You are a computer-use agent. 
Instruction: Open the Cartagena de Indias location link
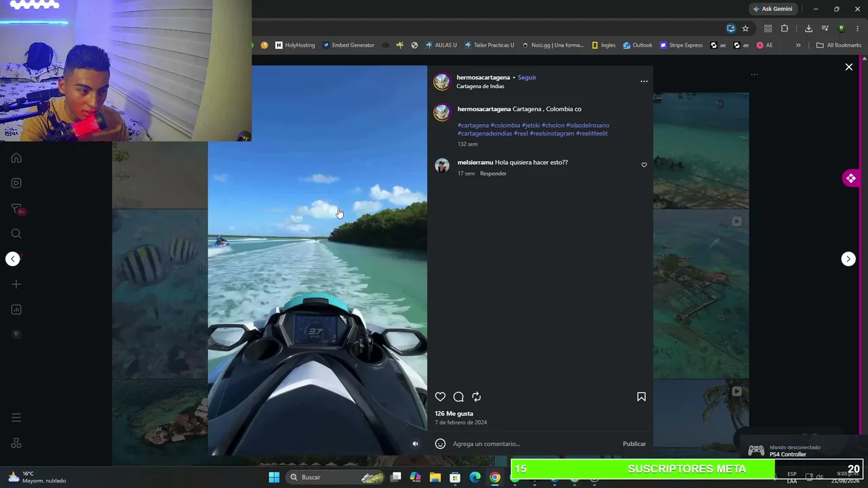[480, 86]
